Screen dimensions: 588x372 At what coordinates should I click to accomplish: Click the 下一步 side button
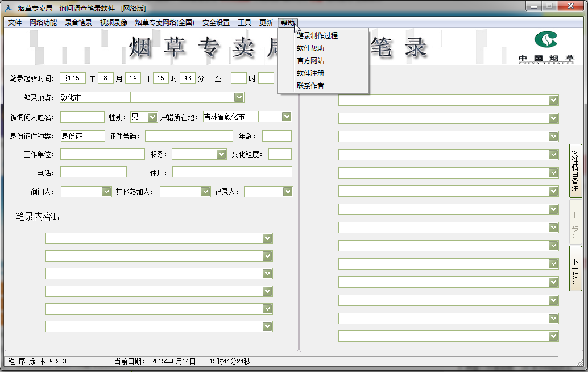tap(575, 268)
